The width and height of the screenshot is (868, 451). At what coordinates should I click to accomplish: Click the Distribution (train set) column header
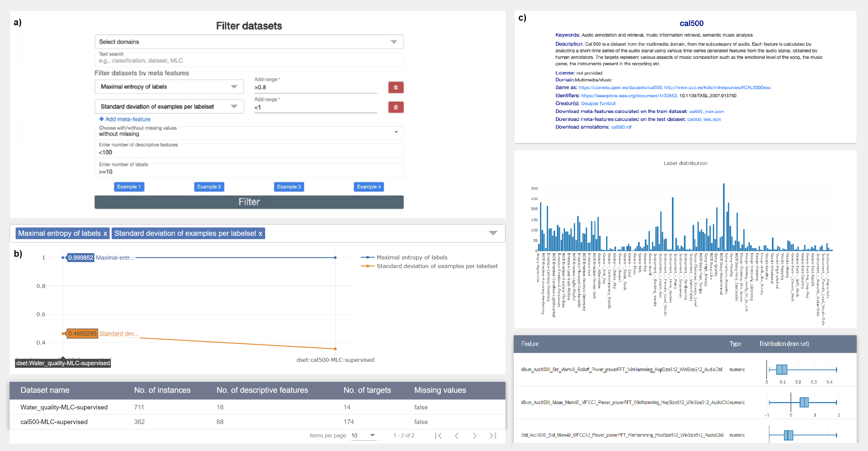784,344
